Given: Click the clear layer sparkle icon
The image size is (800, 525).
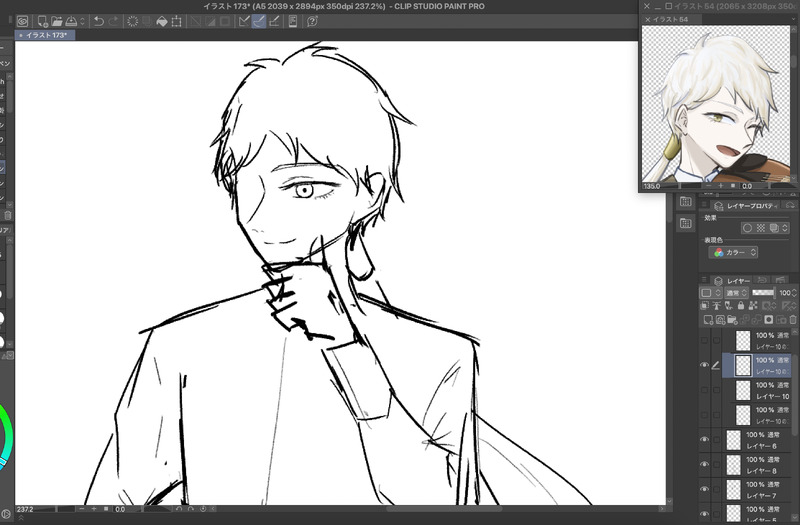Looking at the screenshot, I should (x=133, y=21).
